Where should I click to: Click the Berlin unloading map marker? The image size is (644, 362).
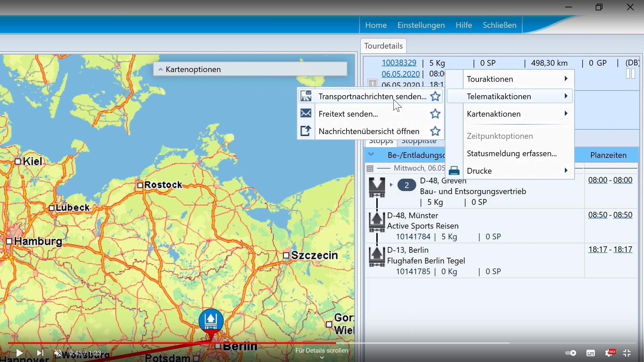[211, 321]
